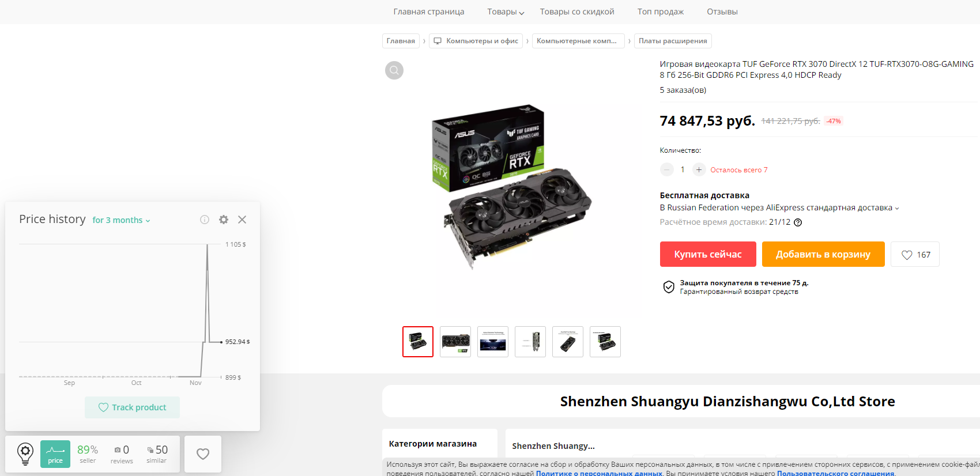Close the Price history panel
The width and height of the screenshot is (980, 476).
pyautogui.click(x=242, y=220)
